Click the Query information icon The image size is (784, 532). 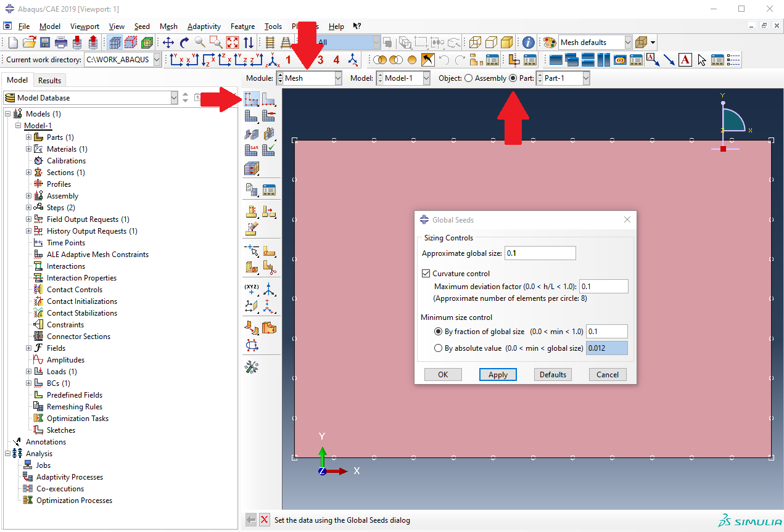(x=528, y=43)
